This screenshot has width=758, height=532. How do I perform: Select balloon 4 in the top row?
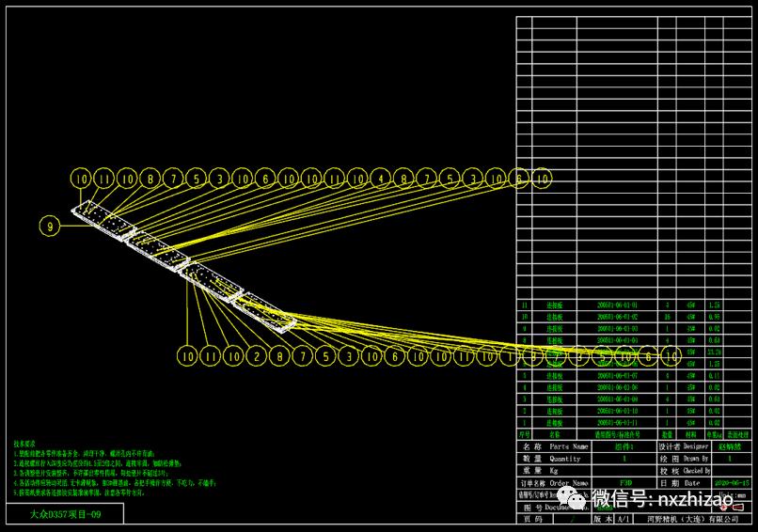tap(381, 178)
